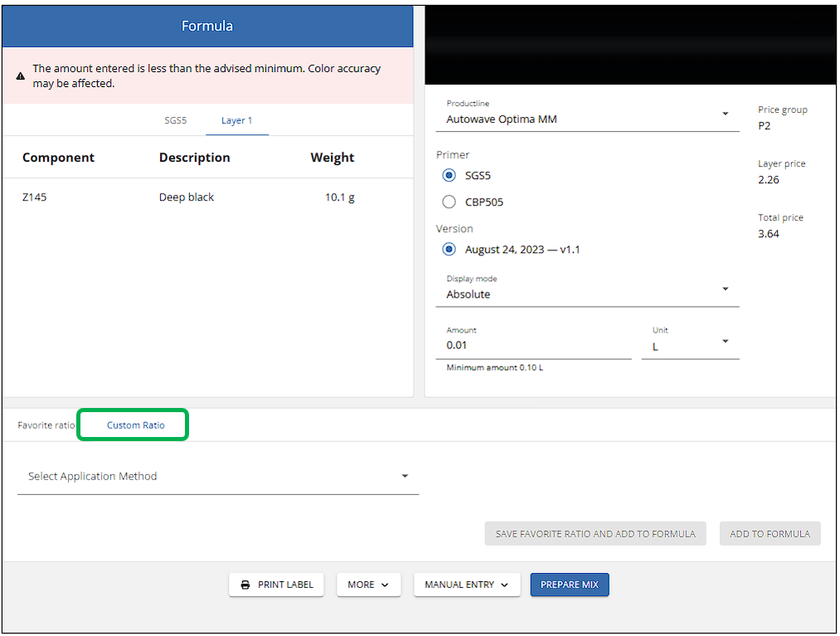The height and width of the screenshot is (636, 840).
Task: Select version August 24, 2023 v1.1
Action: (449, 249)
